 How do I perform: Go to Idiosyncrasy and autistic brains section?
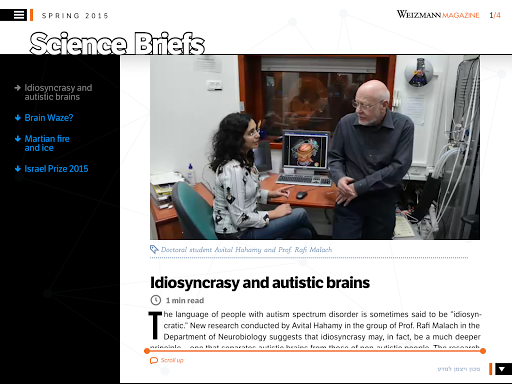click(58, 92)
